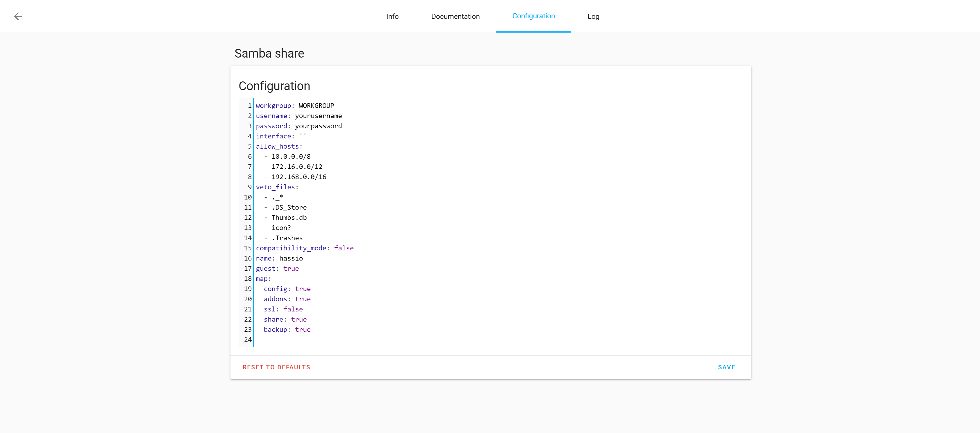
Task: Save the Samba configuration
Action: click(726, 367)
